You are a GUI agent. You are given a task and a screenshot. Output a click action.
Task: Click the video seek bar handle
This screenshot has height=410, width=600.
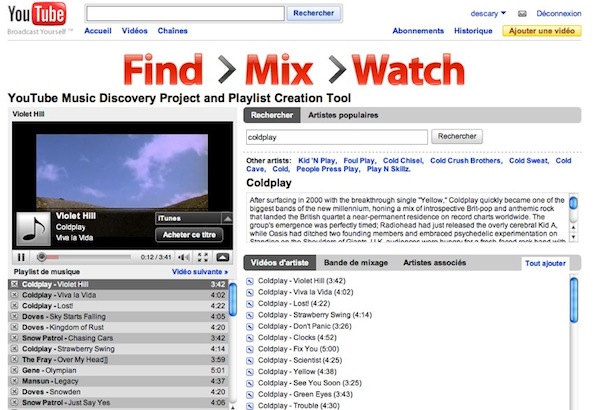[41, 257]
